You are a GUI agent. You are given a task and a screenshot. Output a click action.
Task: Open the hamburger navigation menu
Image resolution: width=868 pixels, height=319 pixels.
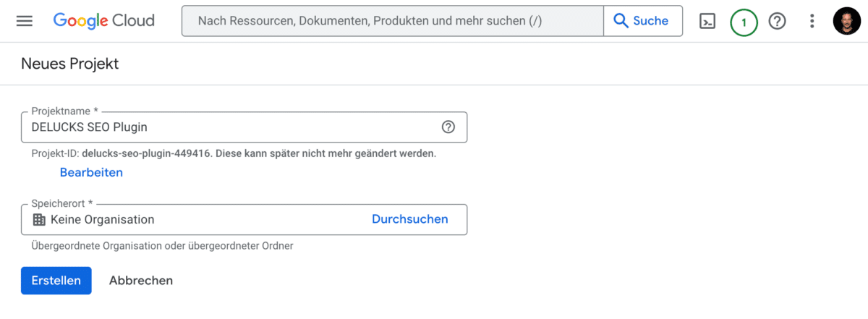pyautogui.click(x=25, y=21)
